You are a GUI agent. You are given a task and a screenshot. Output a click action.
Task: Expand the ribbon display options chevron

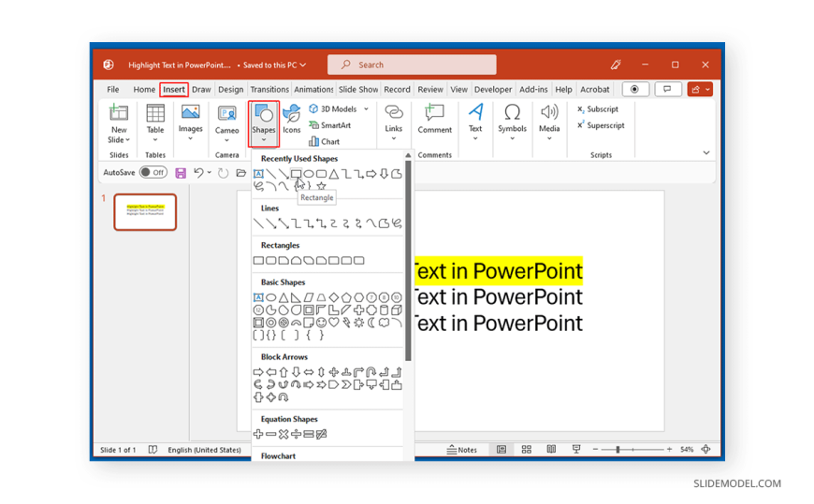click(x=706, y=152)
